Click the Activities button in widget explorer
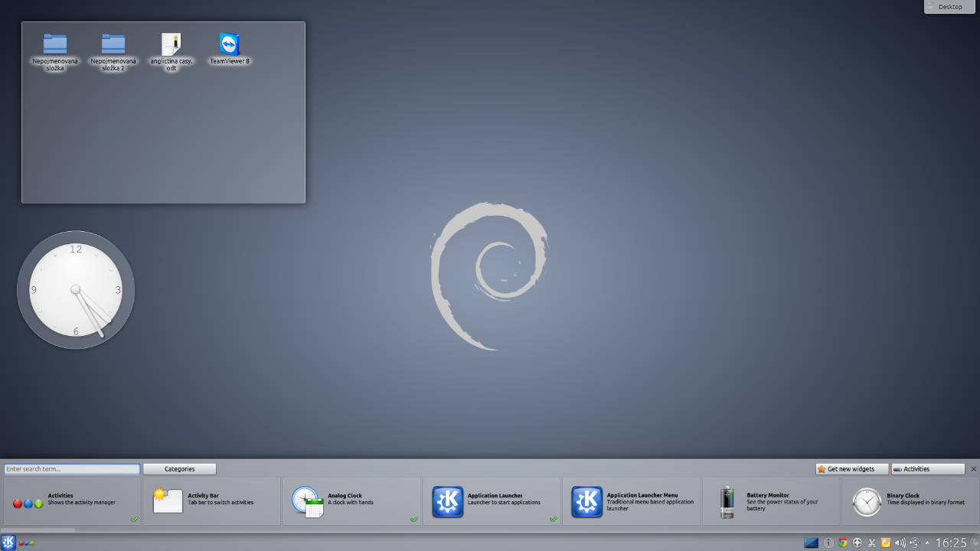The width and height of the screenshot is (980, 551). 927,469
